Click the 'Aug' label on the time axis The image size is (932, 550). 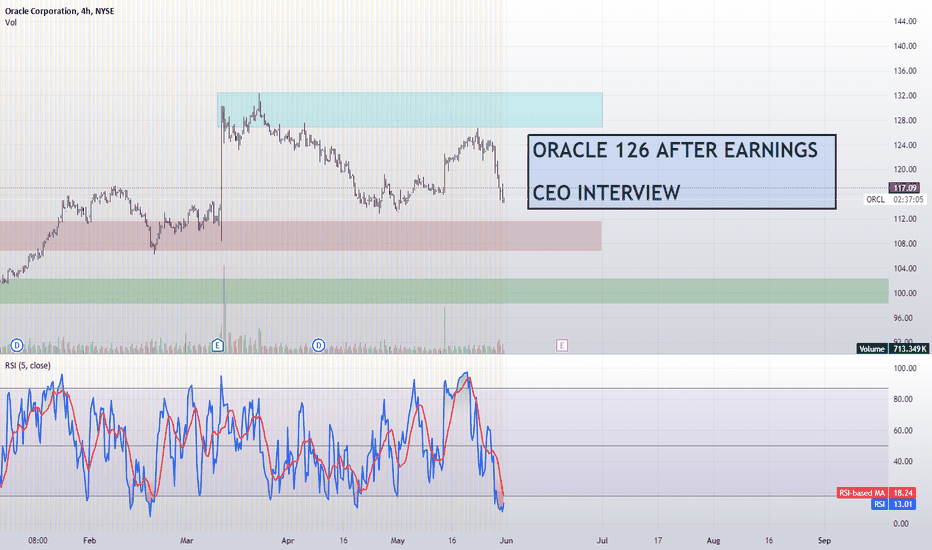point(713,540)
